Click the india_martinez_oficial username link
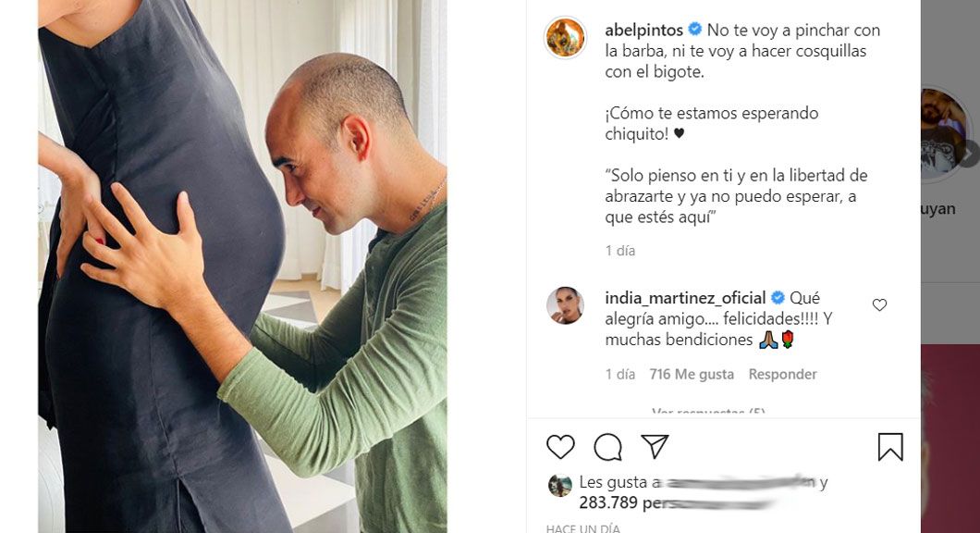Screen dimensions: 980x533 pyautogui.click(x=685, y=298)
